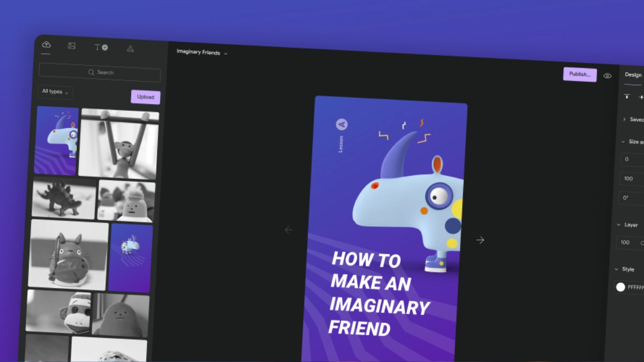Select the large blue rhino poster thumbnail

point(57,141)
